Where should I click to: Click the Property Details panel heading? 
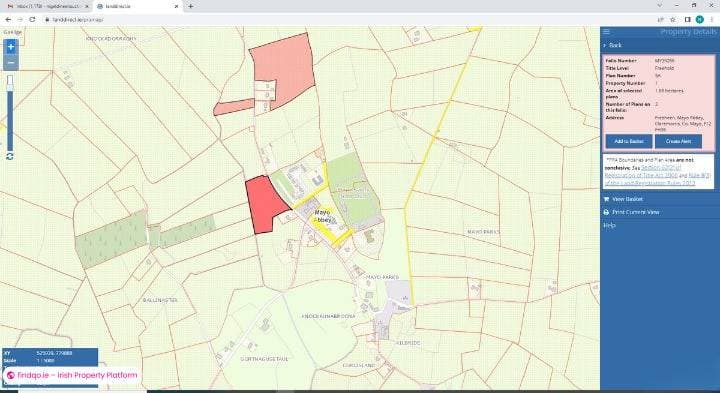click(688, 32)
